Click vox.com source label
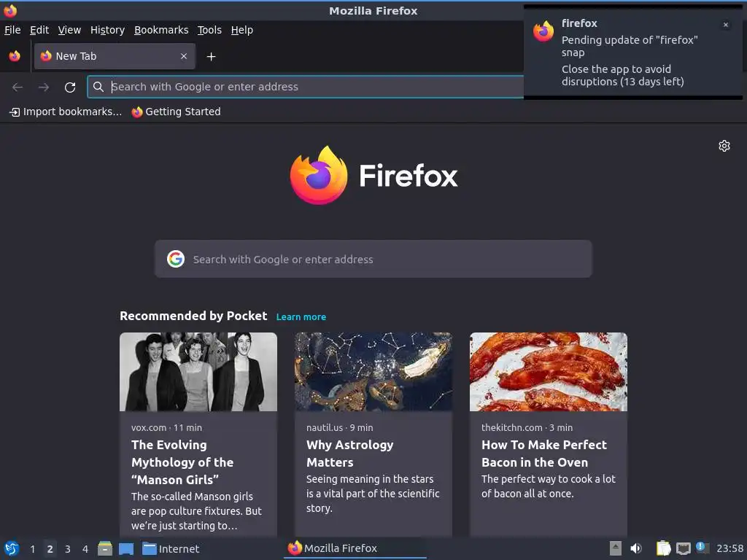 (x=149, y=427)
